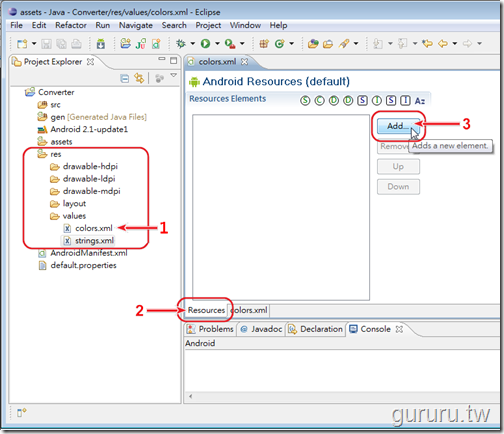
Task: Toggle Link with Editor in Project Explorer
Action: coord(139,78)
